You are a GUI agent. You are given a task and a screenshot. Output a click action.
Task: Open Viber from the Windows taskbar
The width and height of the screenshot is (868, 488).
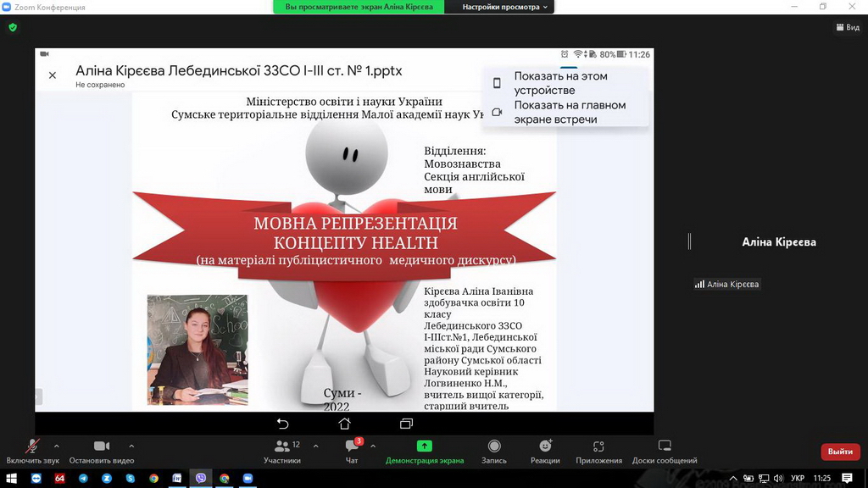tap(201, 478)
